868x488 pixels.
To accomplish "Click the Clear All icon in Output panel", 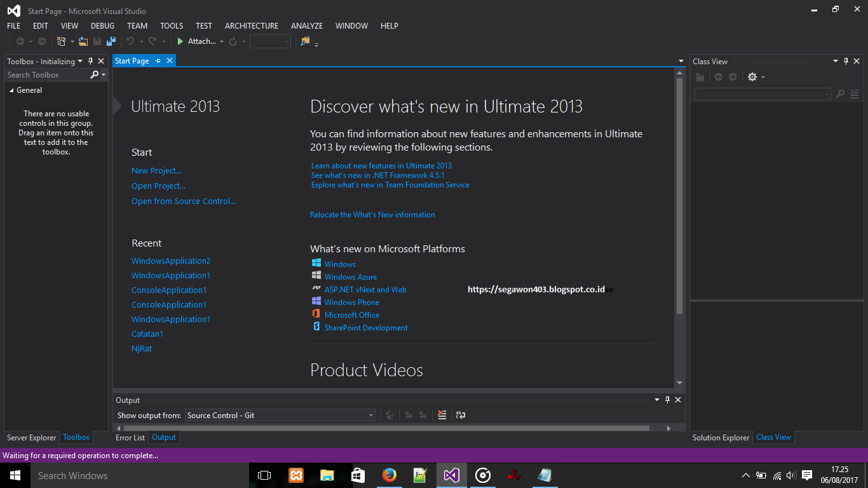I will click(x=442, y=415).
